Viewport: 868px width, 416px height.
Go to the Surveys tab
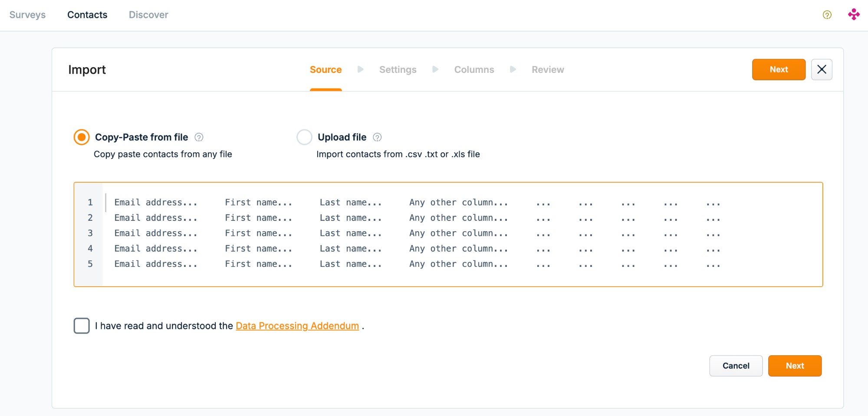[x=27, y=15]
